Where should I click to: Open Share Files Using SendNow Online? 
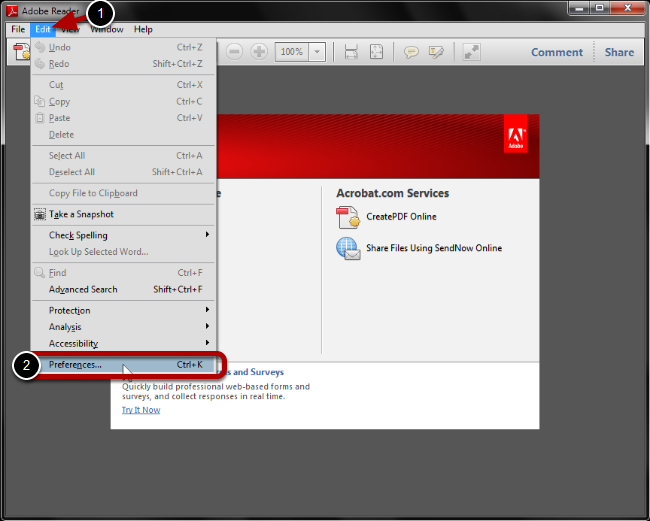434,248
